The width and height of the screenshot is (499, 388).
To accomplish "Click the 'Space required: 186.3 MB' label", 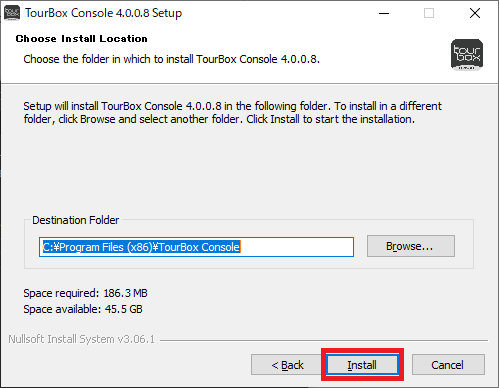I will 85,293.
